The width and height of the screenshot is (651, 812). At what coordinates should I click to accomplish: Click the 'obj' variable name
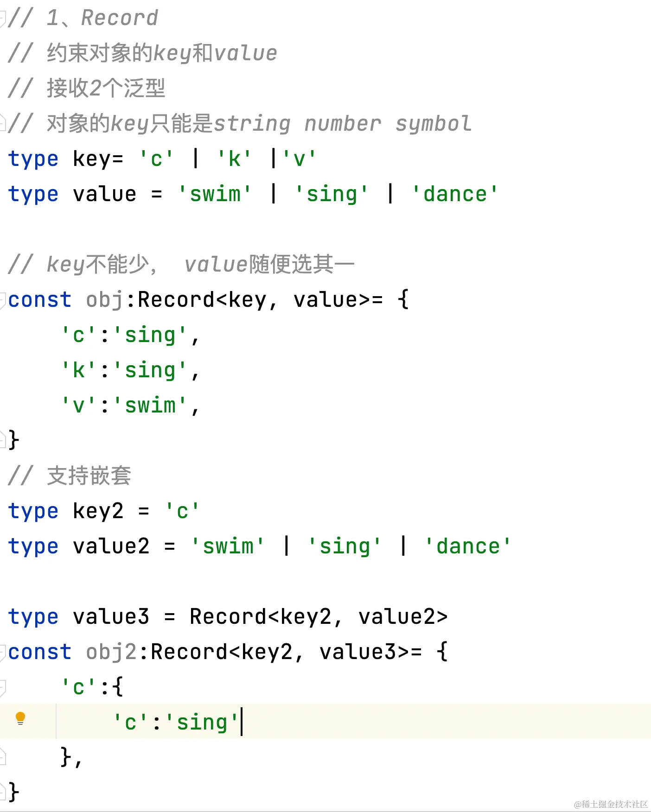pyautogui.click(x=105, y=299)
